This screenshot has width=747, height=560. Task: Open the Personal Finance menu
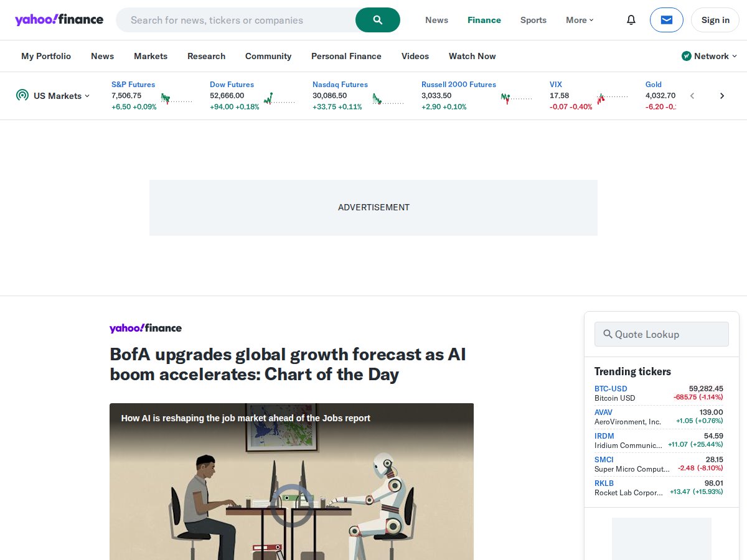pyautogui.click(x=346, y=56)
